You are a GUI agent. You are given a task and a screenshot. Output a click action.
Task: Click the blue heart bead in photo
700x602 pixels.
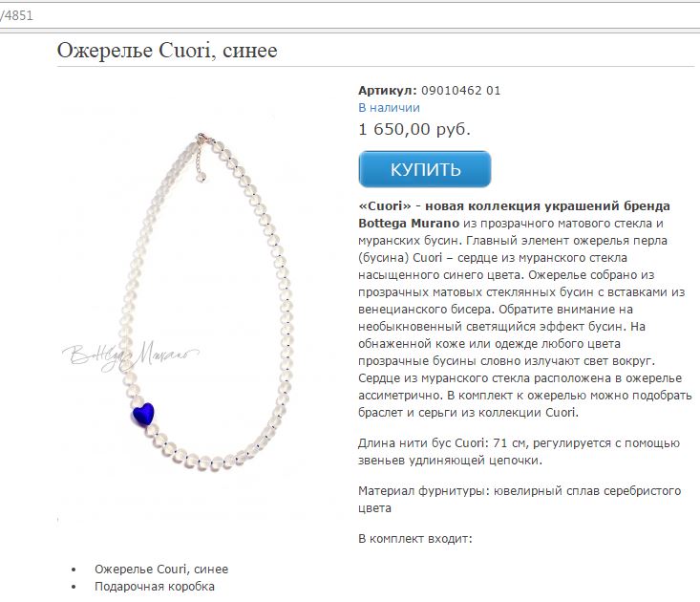(143, 414)
